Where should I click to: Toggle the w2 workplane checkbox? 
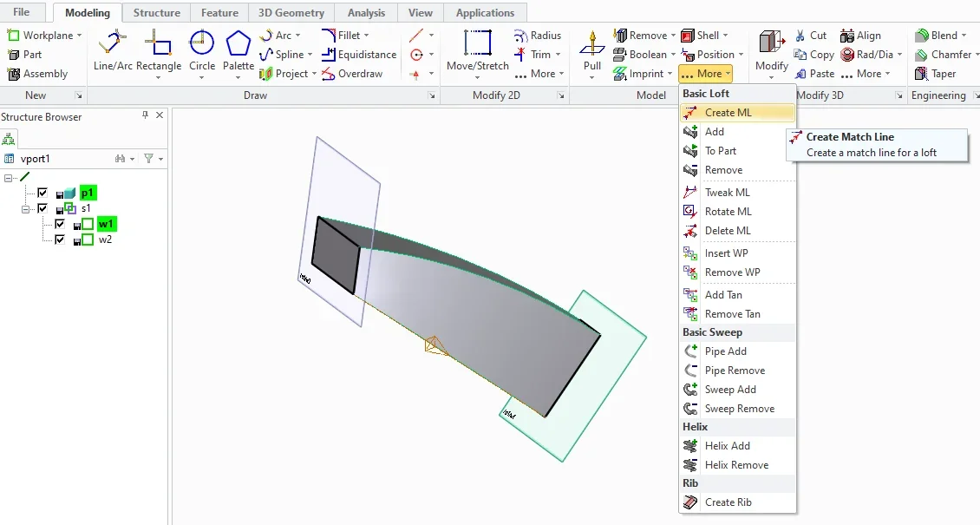coord(60,240)
